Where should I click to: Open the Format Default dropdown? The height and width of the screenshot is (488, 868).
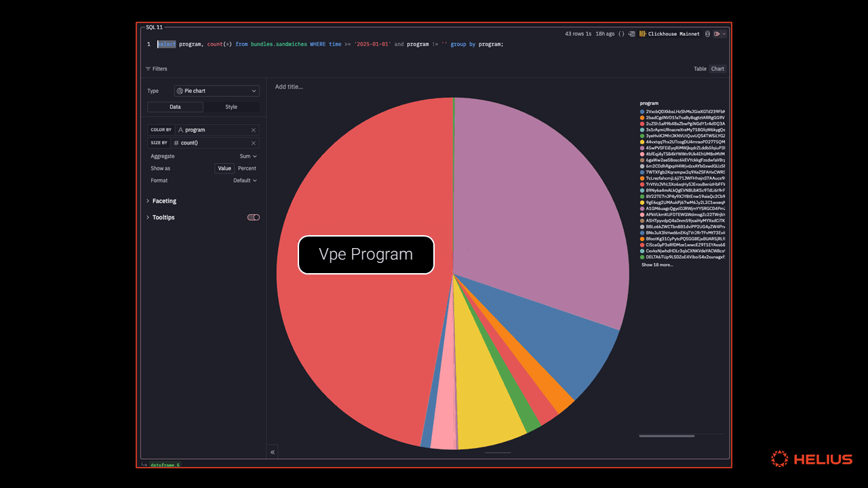tap(245, 180)
